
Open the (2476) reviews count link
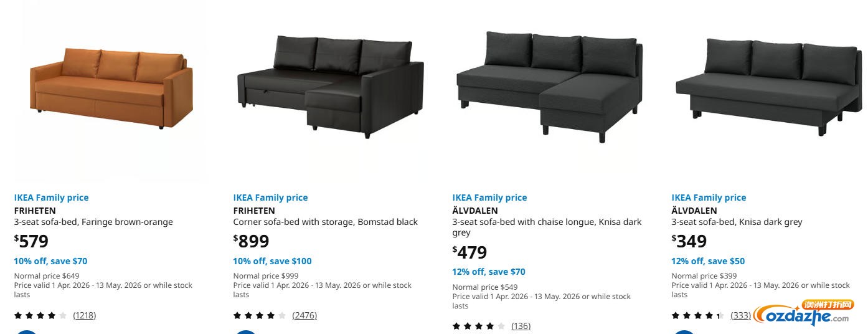pyautogui.click(x=304, y=315)
